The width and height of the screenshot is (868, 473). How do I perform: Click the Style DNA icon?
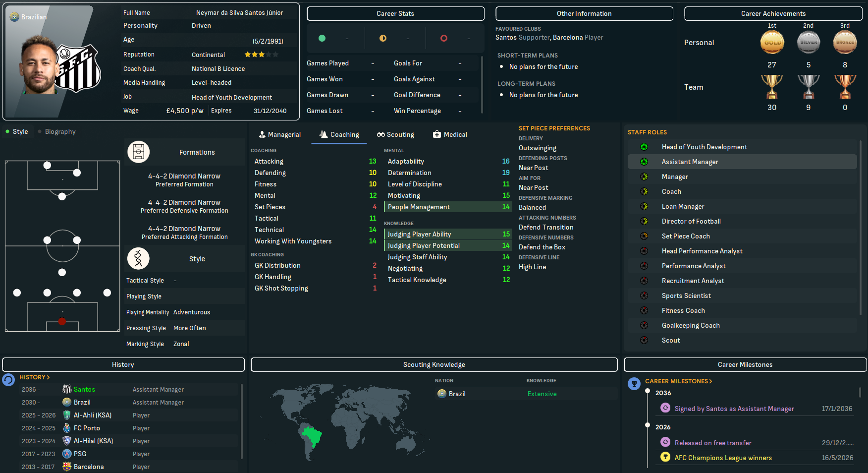click(x=139, y=259)
